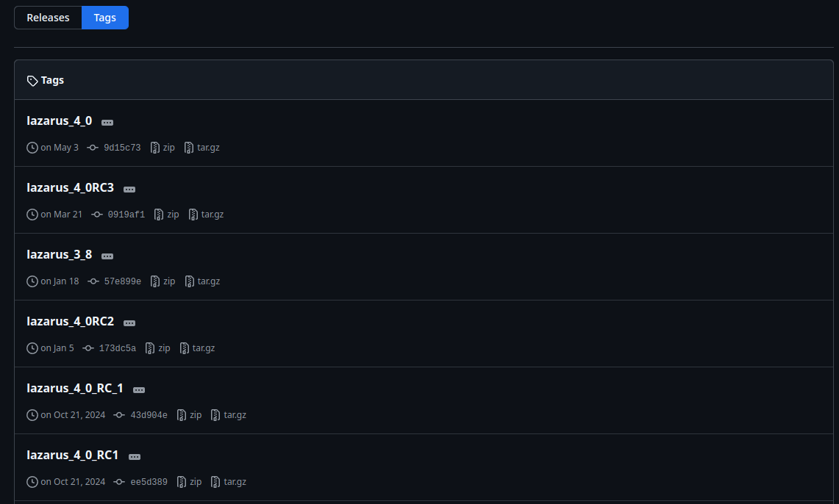Image resolution: width=839 pixels, height=504 pixels.
Task: Click zip file icon for lazarus_4_0_RC1
Action: click(x=182, y=482)
